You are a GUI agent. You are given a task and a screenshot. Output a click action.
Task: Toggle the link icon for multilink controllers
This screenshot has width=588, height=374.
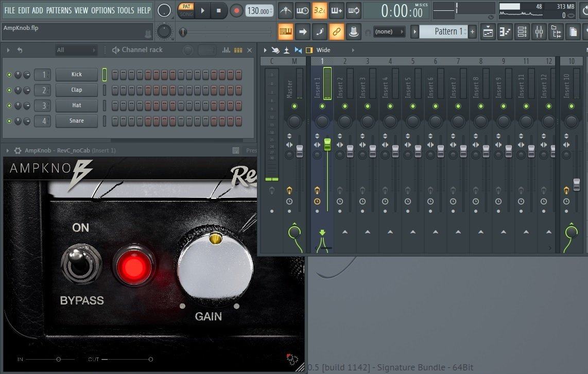tap(336, 31)
